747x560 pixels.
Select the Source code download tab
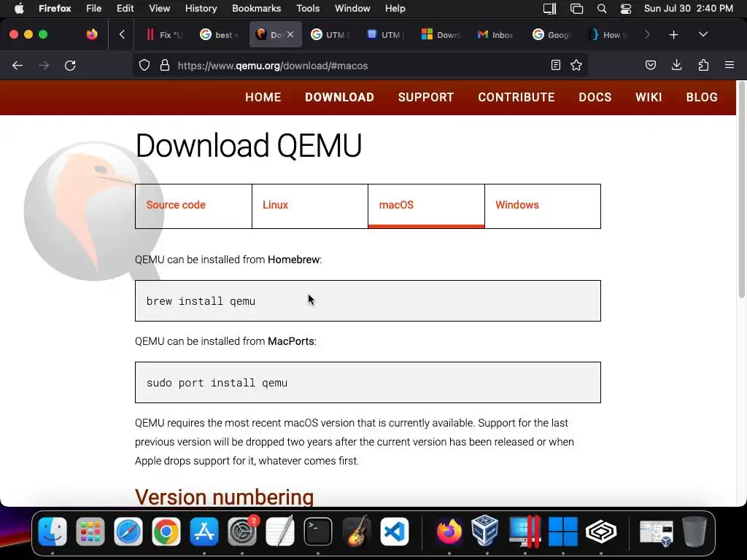coord(193,206)
